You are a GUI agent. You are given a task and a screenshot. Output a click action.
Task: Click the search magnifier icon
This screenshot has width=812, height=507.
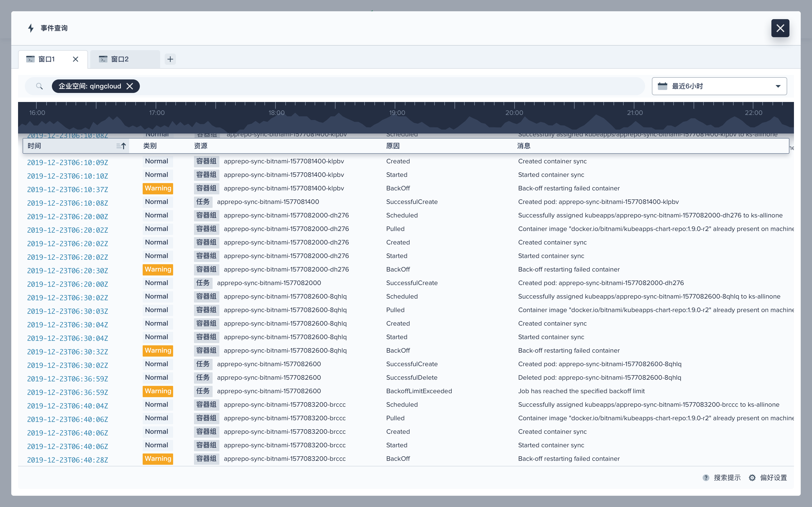(39, 86)
